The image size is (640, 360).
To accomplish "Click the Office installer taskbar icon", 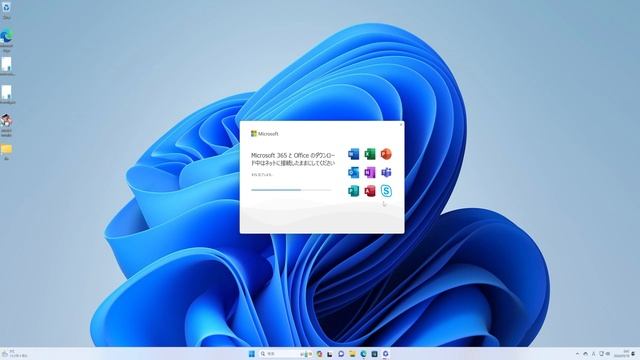I will (385, 353).
